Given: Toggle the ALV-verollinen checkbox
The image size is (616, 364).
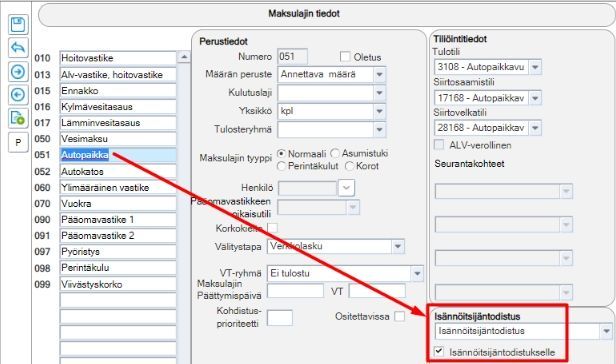Looking at the screenshot, I should (x=439, y=145).
